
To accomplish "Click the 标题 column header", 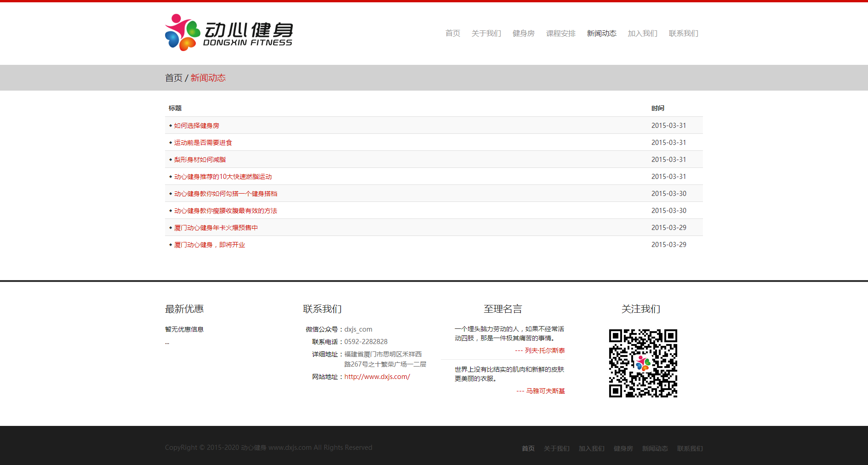I will [x=175, y=108].
